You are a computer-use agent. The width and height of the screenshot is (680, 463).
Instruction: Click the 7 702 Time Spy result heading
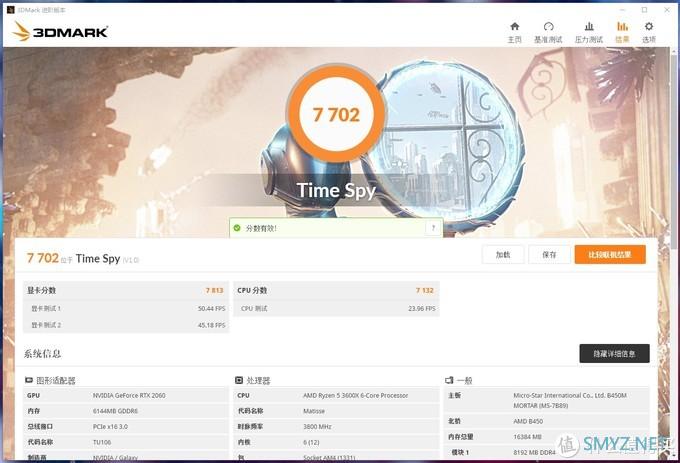pyautogui.click(x=82, y=258)
